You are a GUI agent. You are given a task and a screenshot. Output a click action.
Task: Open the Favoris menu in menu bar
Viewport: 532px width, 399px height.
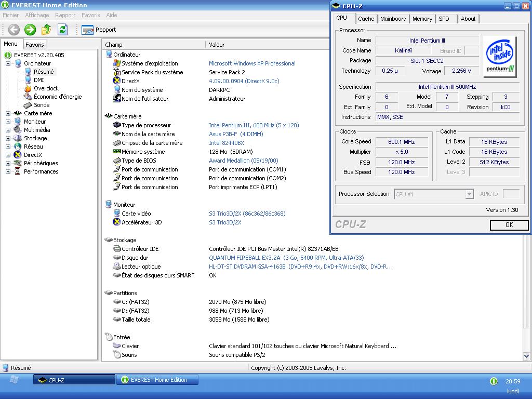pos(90,15)
